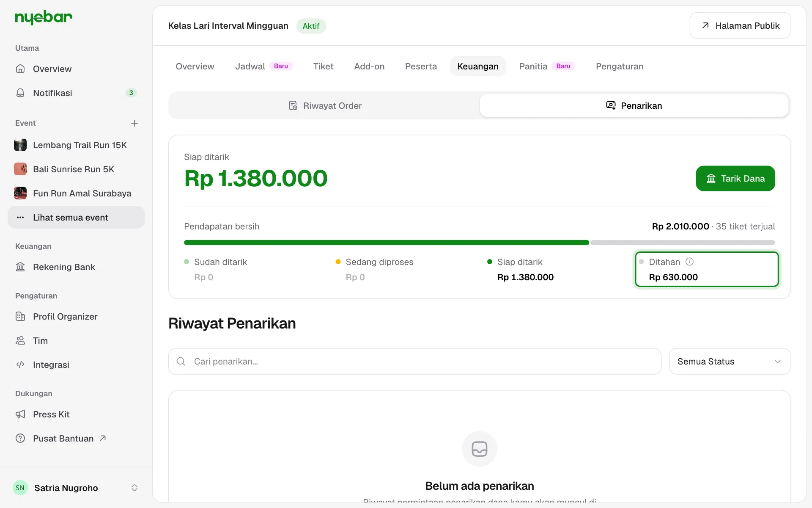Go to Peserta tab
Screen dimensions: 812x508
click(x=421, y=66)
